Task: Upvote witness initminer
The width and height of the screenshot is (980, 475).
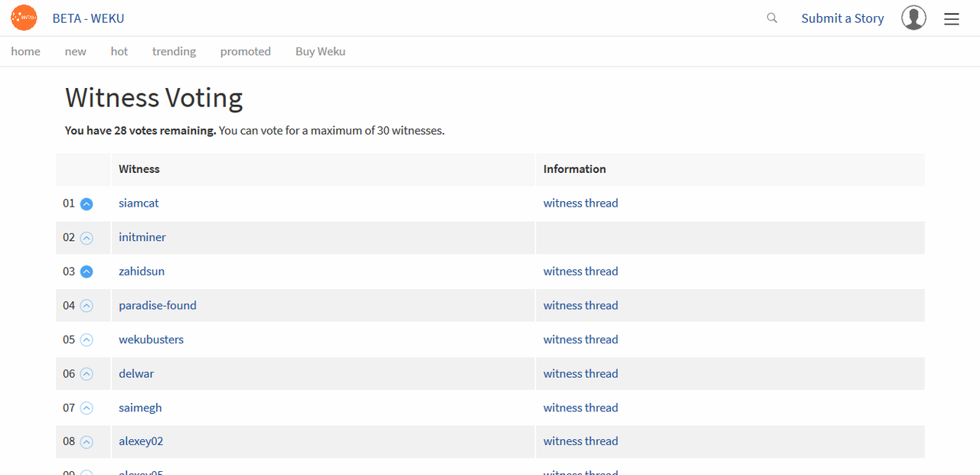Action: click(87, 238)
